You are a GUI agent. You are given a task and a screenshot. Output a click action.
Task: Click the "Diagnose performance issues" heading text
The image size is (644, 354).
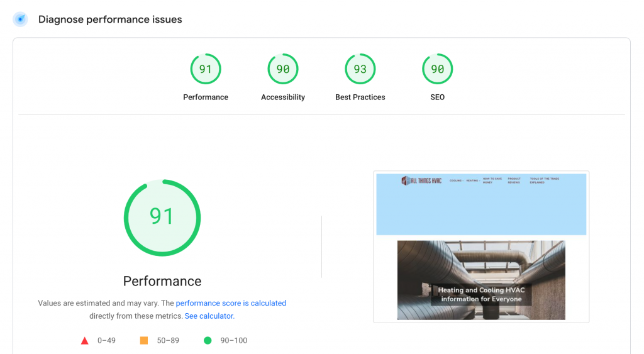(x=110, y=19)
